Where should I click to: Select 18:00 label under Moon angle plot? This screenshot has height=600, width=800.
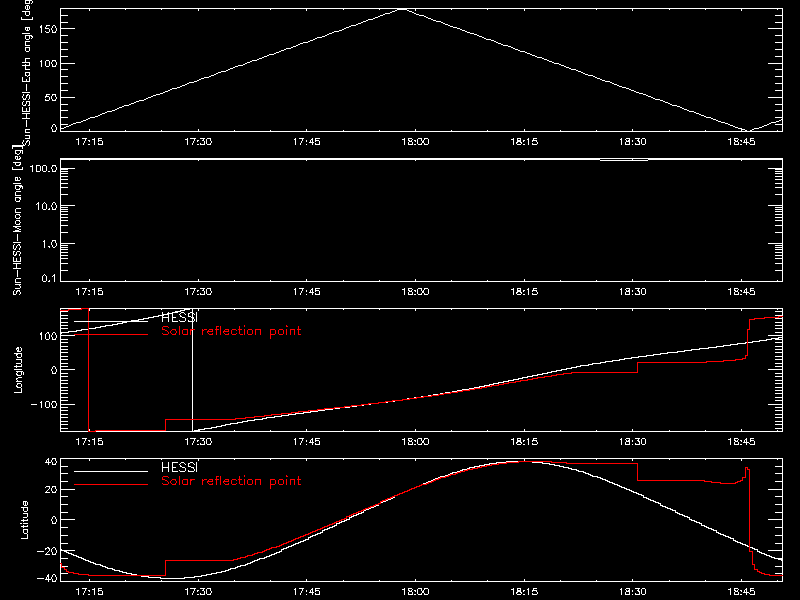(x=415, y=292)
